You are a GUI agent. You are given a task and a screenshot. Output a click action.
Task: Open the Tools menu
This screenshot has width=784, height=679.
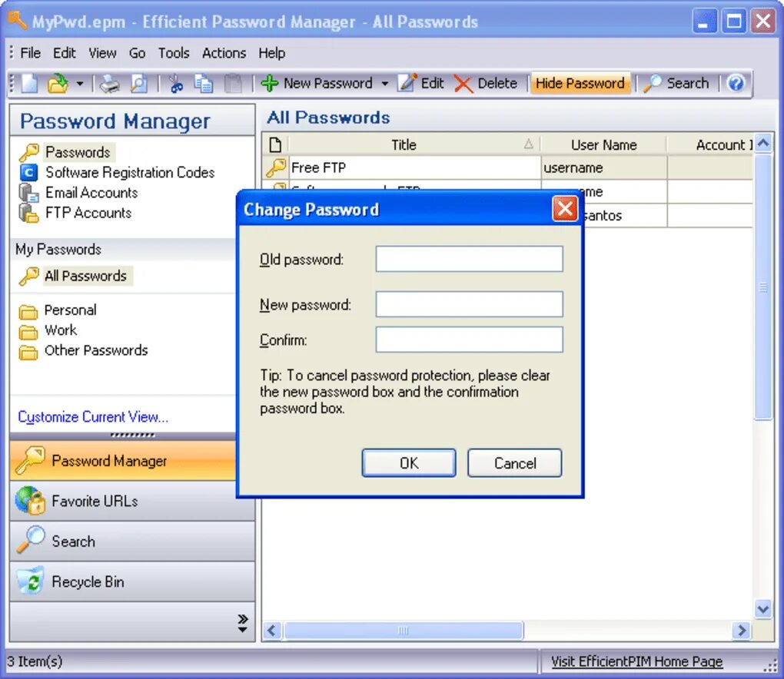tap(174, 53)
